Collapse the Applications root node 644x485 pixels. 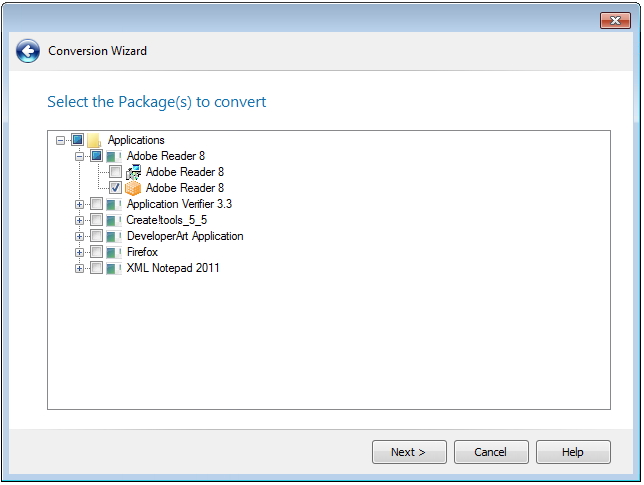click(61, 141)
